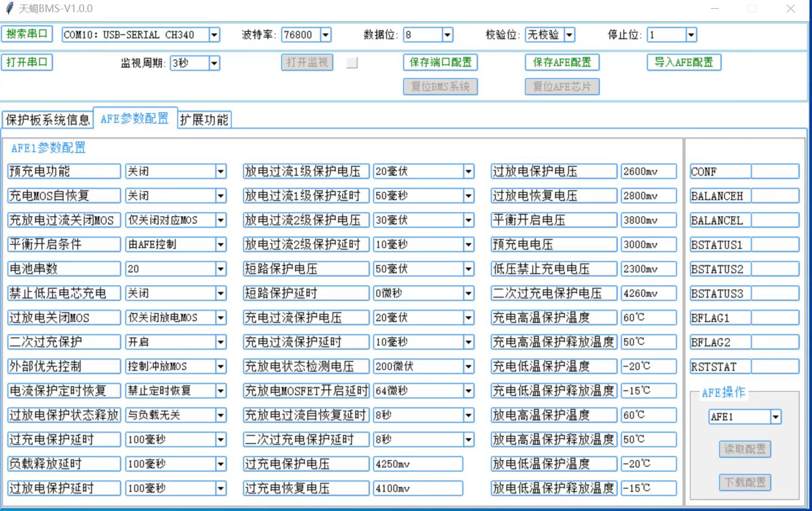Select AFE chip from AFE操作 dropdown
Image resolution: width=812 pixels, height=511 pixels.
tap(776, 417)
